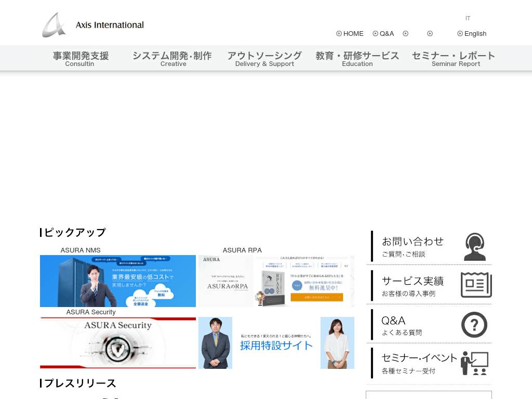
Task: Click the arrow icon beside English
Action: (x=460, y=34)
